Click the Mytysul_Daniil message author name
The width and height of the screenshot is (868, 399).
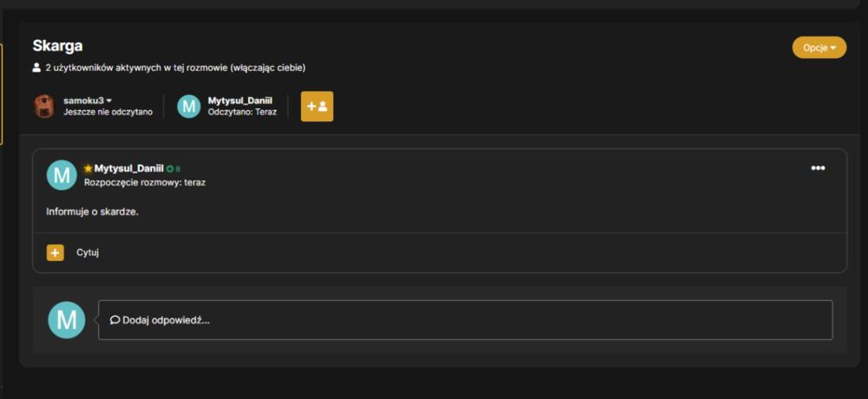click(x=129, y=168)
